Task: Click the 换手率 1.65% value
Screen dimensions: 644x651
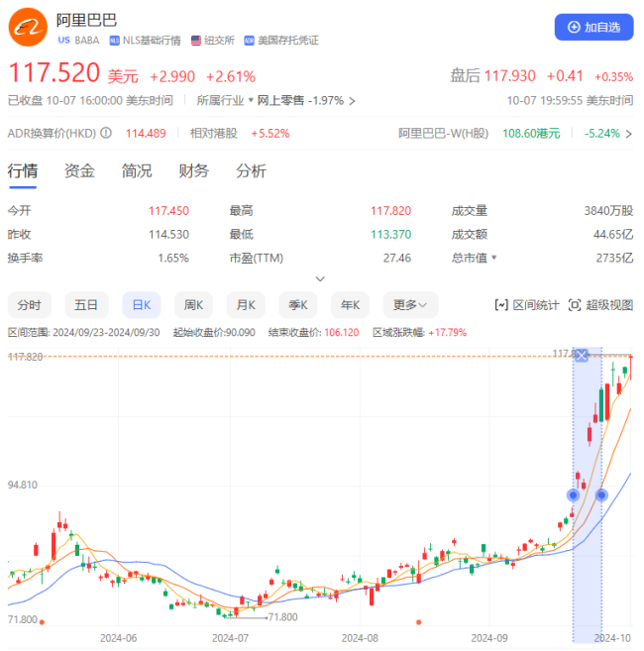Action: (173, 258)
